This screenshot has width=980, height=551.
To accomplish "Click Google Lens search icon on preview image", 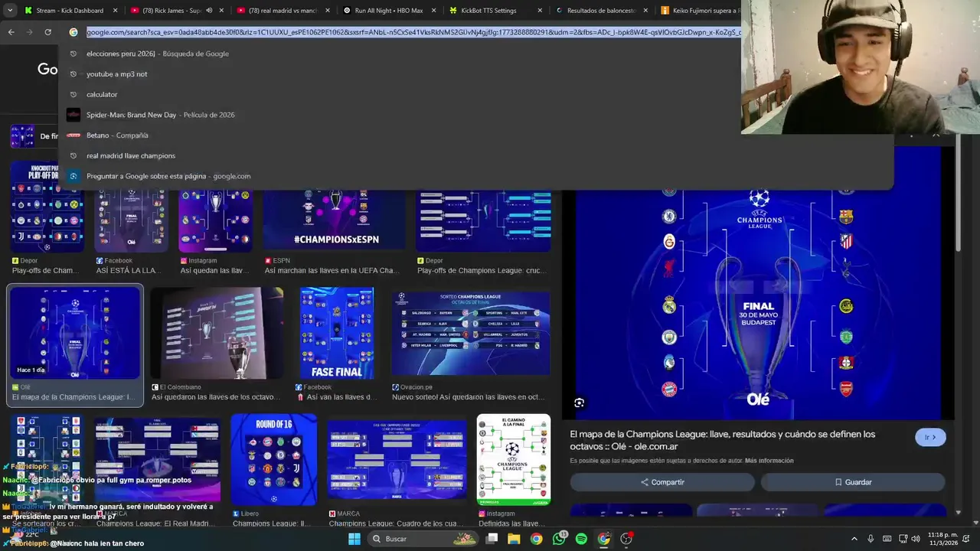I will point(580,403).
